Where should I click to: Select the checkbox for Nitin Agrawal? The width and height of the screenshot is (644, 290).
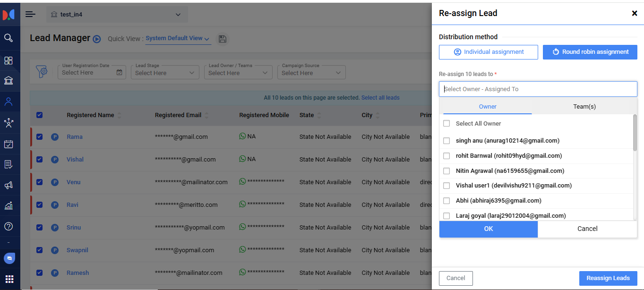point(447,171)
